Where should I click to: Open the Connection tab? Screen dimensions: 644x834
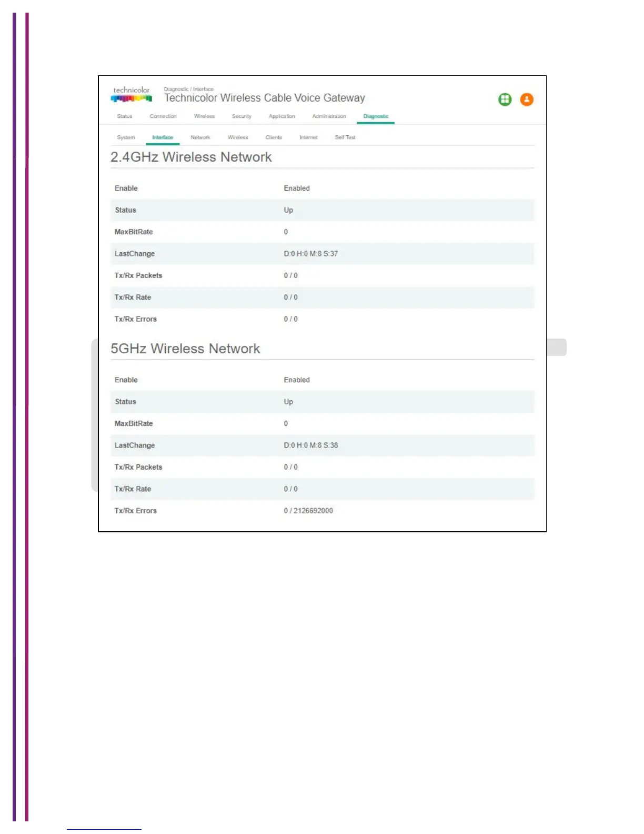pyautogui.click(x=163, y=116)
